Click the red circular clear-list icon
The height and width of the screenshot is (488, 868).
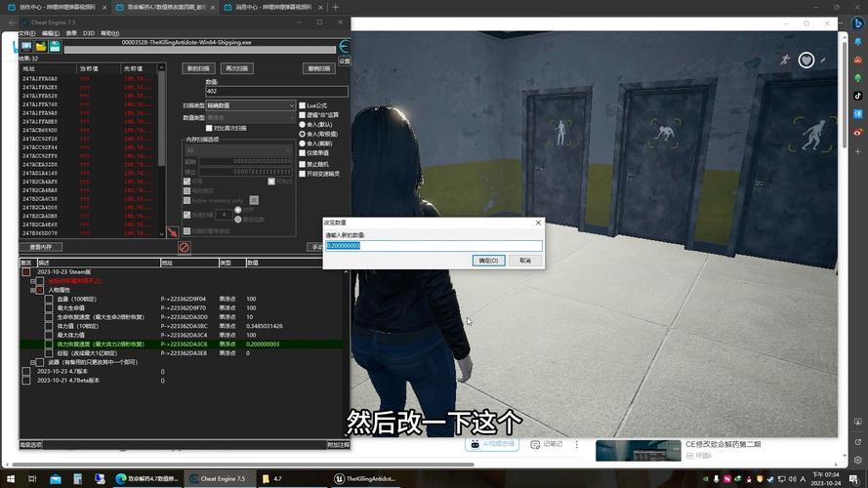tap(184, 247)
